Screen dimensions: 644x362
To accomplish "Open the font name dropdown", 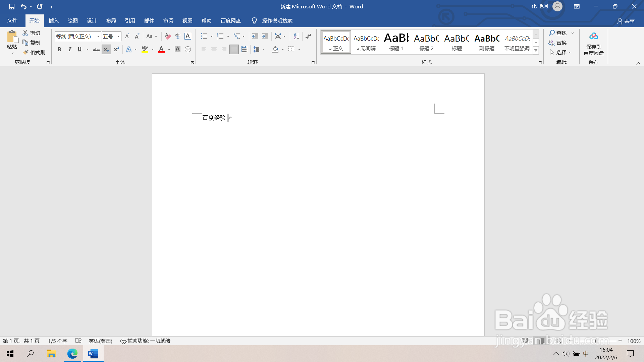I will pos(98,36).
